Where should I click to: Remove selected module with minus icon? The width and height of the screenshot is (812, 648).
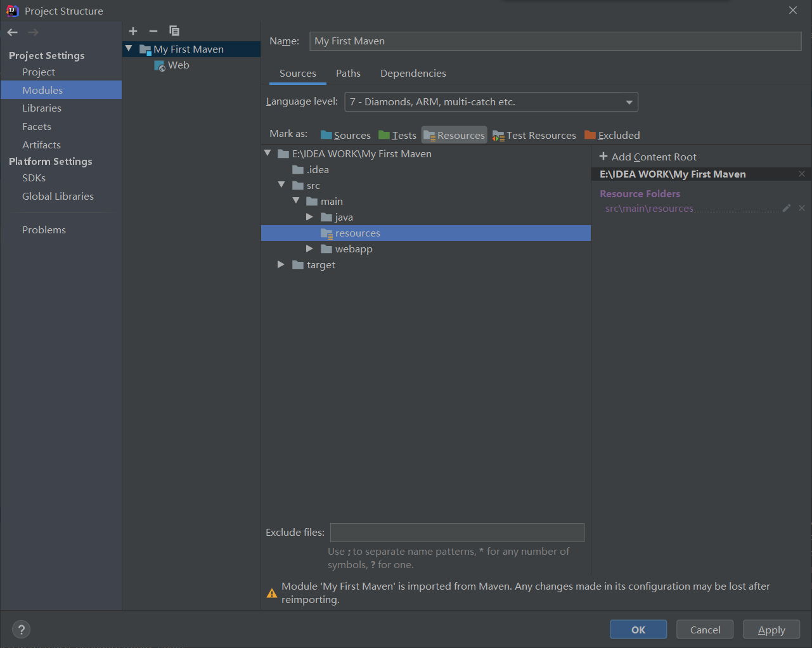[x=153, y=31]
